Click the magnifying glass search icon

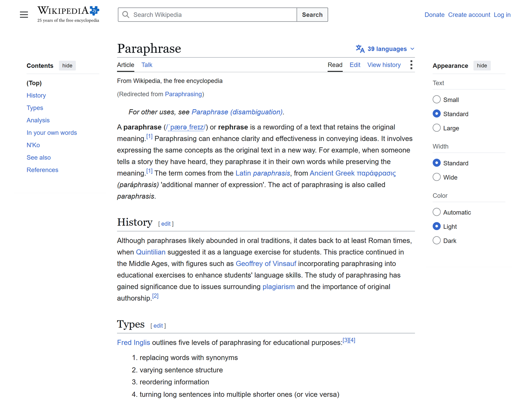tap(126, 15)
